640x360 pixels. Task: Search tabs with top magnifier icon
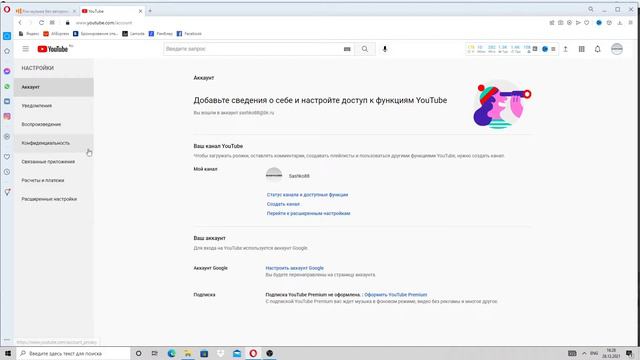coord(591,9)
